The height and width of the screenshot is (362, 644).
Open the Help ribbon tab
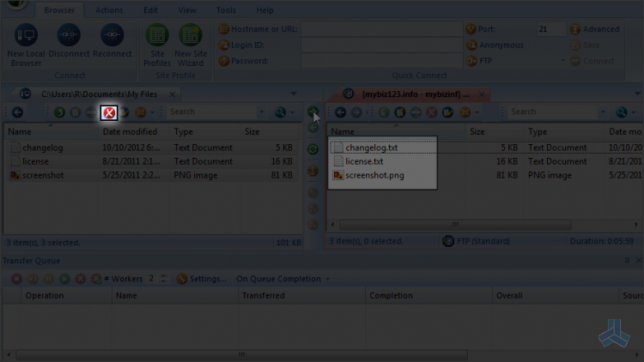(265, 9)
